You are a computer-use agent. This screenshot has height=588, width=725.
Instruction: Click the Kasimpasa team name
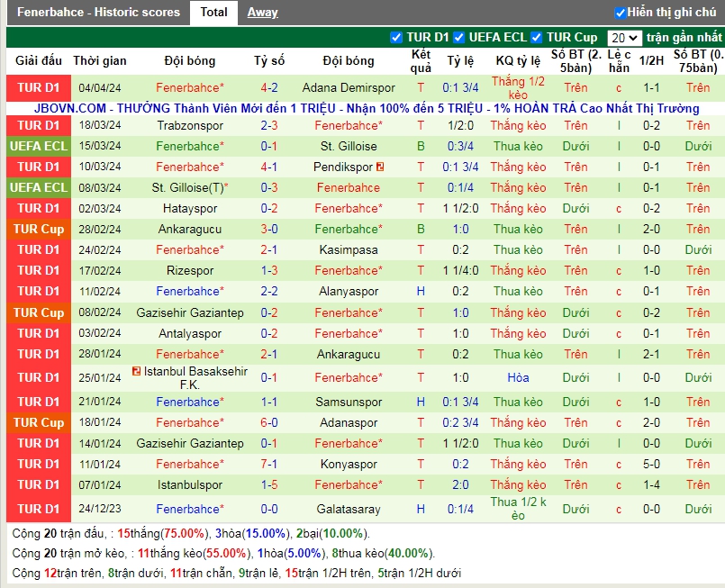(x=348, y=249)
